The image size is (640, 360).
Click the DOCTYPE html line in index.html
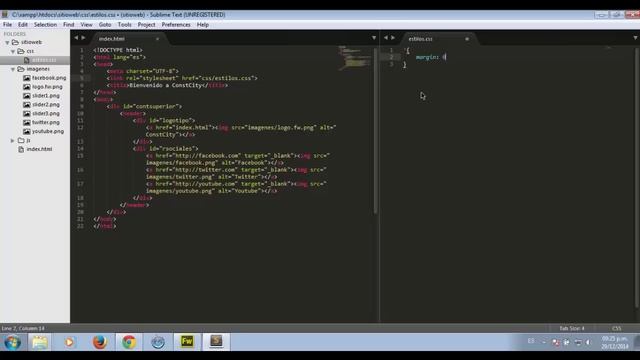coord(118,50)
